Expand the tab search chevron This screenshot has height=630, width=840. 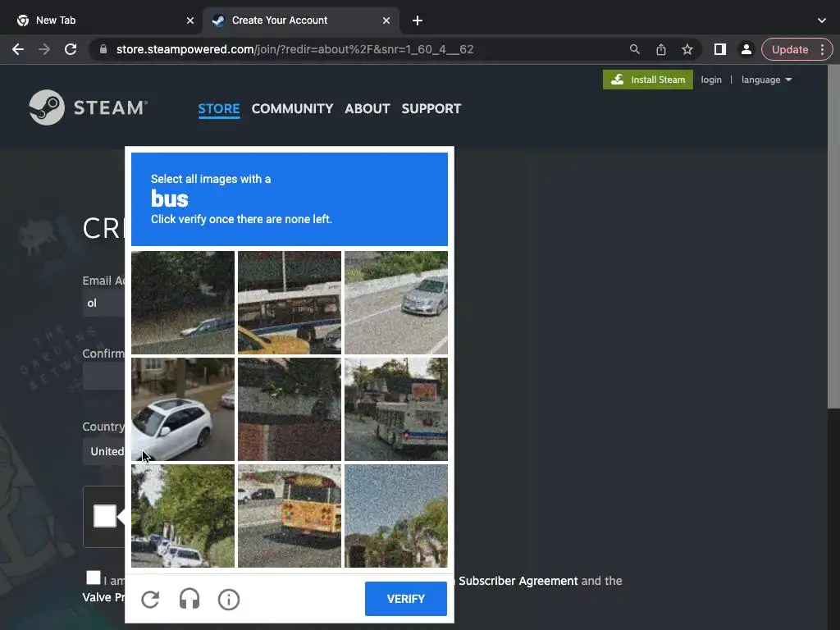point(822,21)
